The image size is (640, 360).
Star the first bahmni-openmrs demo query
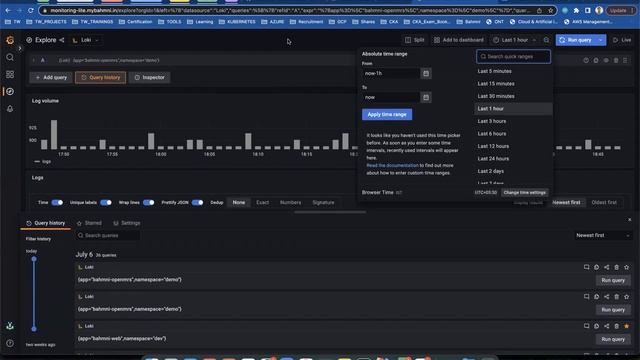(x=627, y=267)
